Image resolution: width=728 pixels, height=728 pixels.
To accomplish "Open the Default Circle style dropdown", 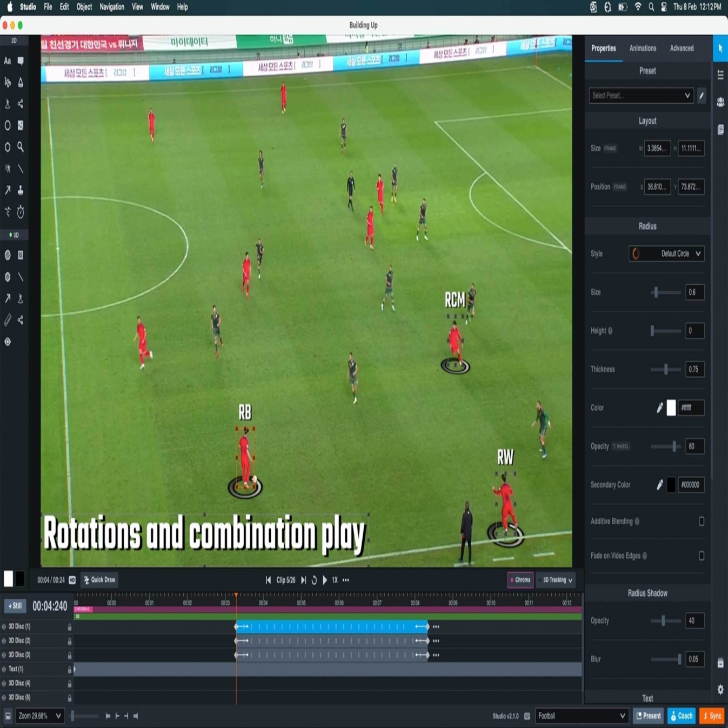I will (666, 253).
